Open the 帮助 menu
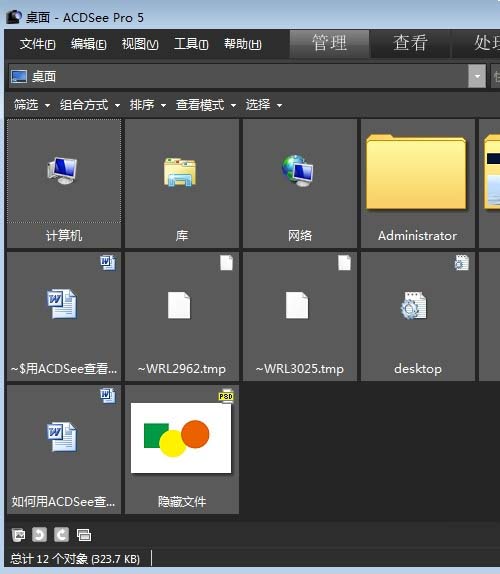 tap(243, 44)
